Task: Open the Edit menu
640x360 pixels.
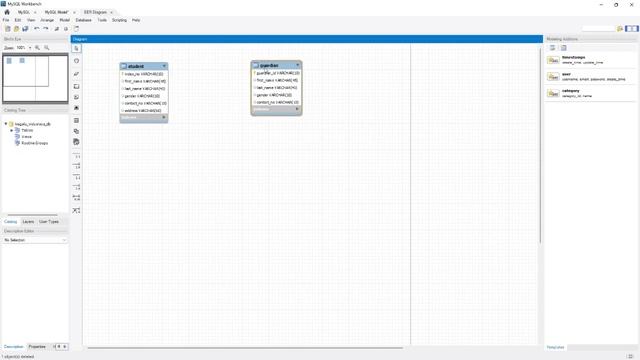Action: [18, 20]
